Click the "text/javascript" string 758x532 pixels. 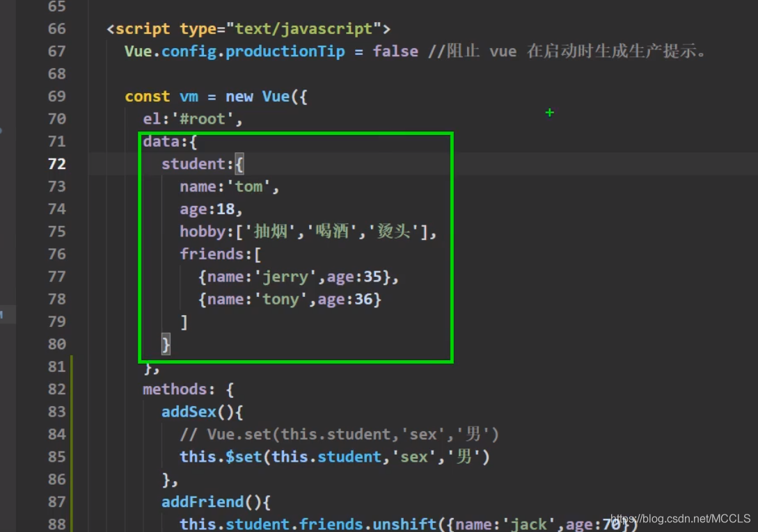tap(303, 29)
